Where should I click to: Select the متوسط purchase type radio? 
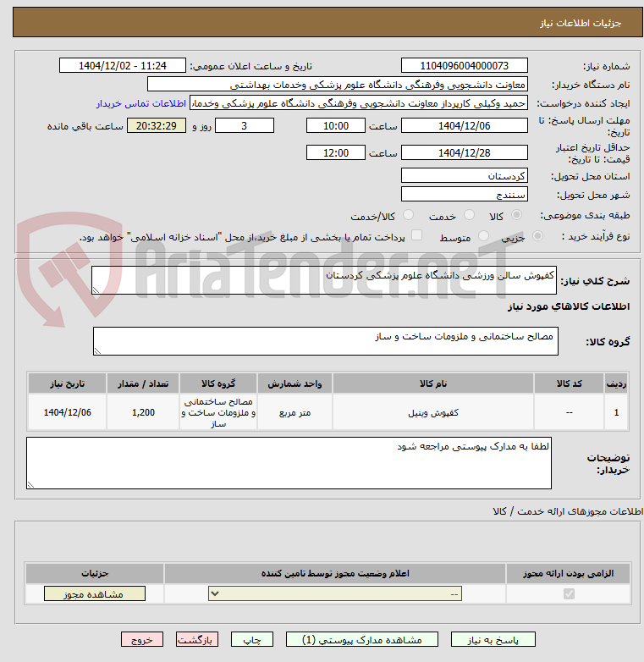pos(483,235)
